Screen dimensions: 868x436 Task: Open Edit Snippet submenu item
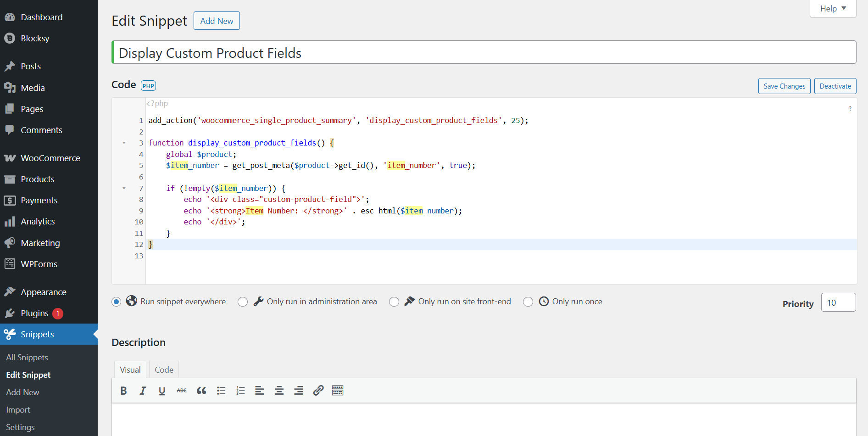click(x=28, y=375)
